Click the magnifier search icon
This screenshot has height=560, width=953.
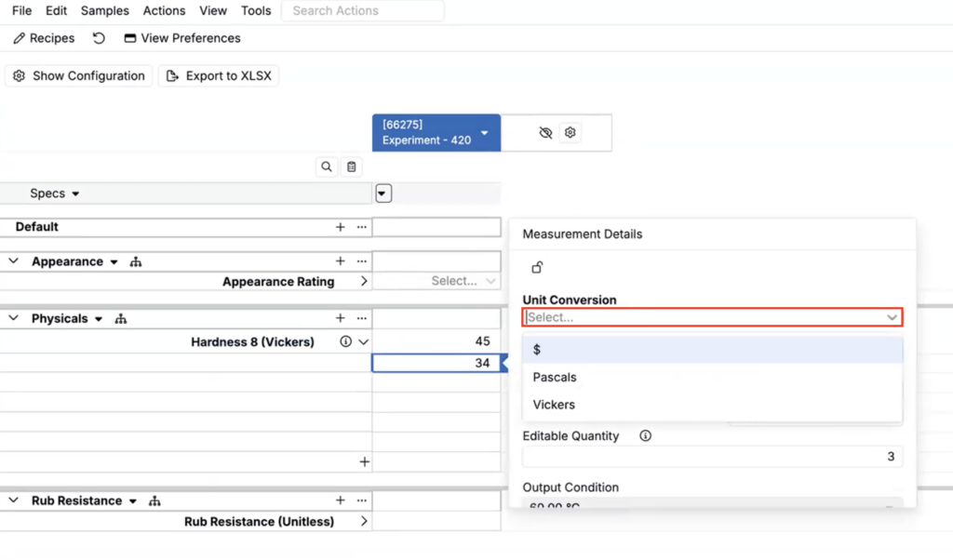pyautogui.click(x=327, y=167)
